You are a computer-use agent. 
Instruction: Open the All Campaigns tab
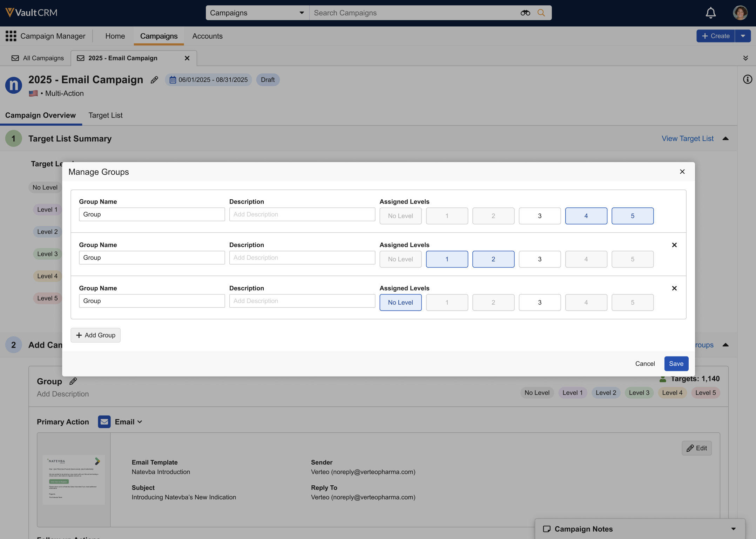pos(38,58)
